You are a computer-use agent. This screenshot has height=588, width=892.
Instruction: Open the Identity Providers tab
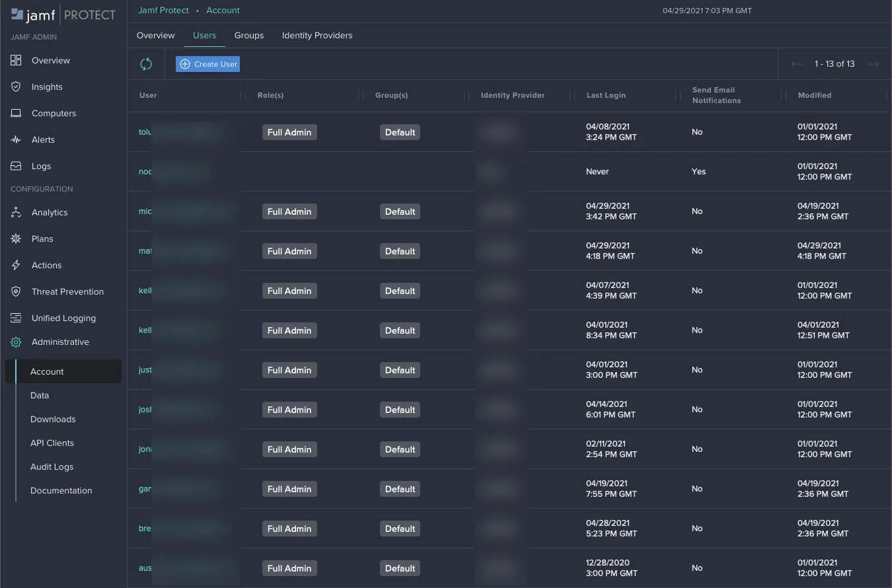pos(317,35)
